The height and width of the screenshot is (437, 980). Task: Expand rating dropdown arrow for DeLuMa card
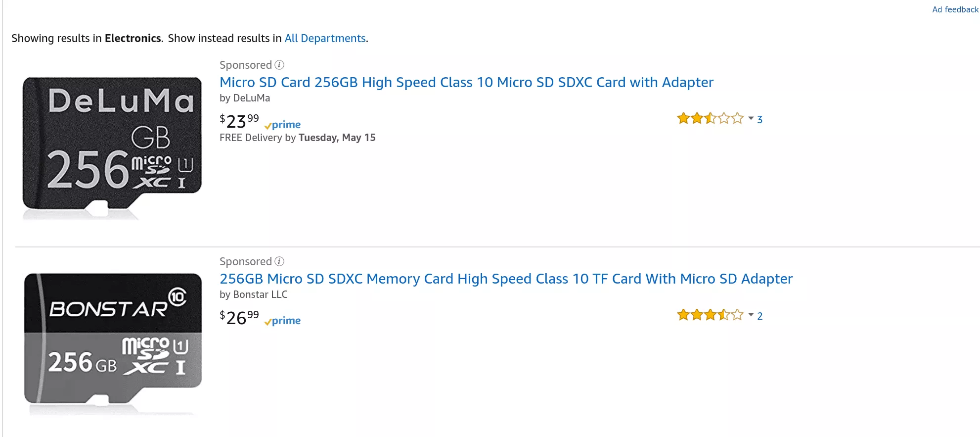[x=751, y=119]
